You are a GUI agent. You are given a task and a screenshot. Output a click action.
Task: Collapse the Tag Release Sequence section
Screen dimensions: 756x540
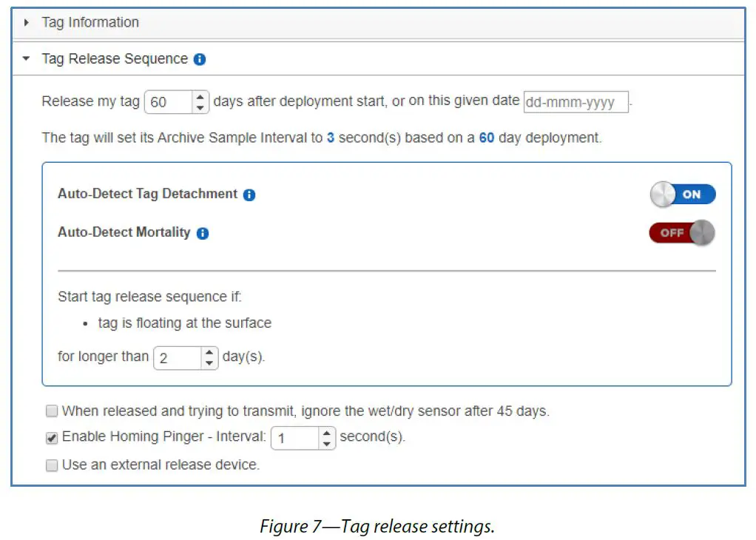point(27,58)
